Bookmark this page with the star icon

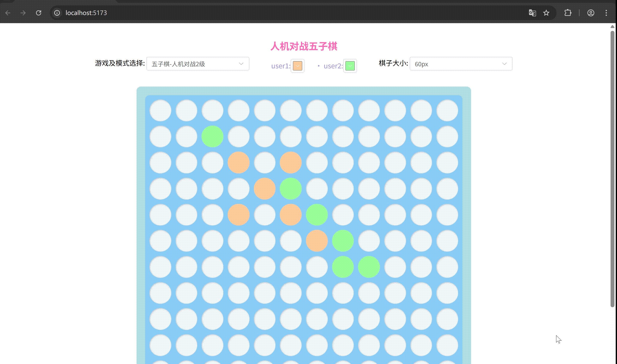point(546,13)
